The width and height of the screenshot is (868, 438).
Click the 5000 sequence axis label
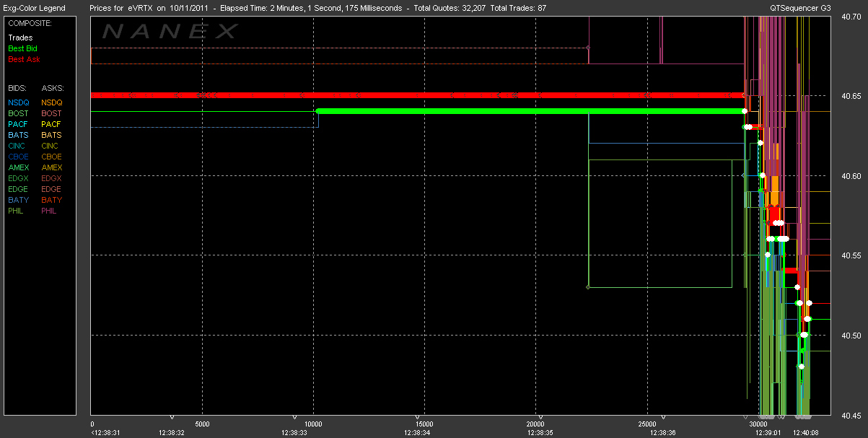tap(203, 424)
